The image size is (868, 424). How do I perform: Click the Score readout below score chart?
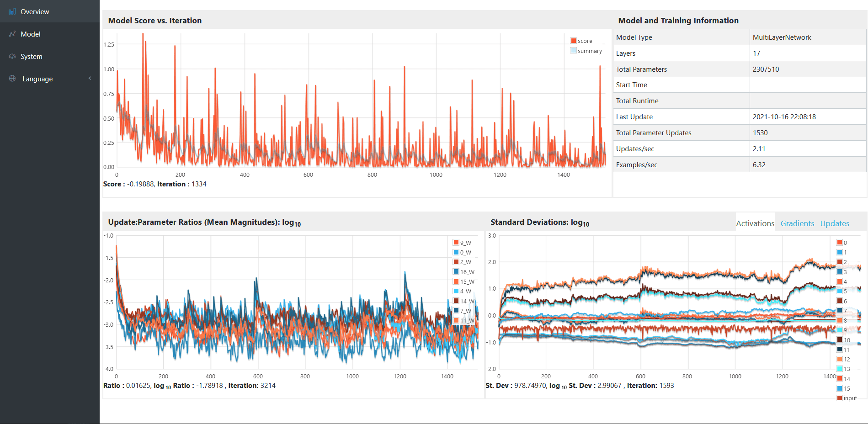(x=155, y=184)
